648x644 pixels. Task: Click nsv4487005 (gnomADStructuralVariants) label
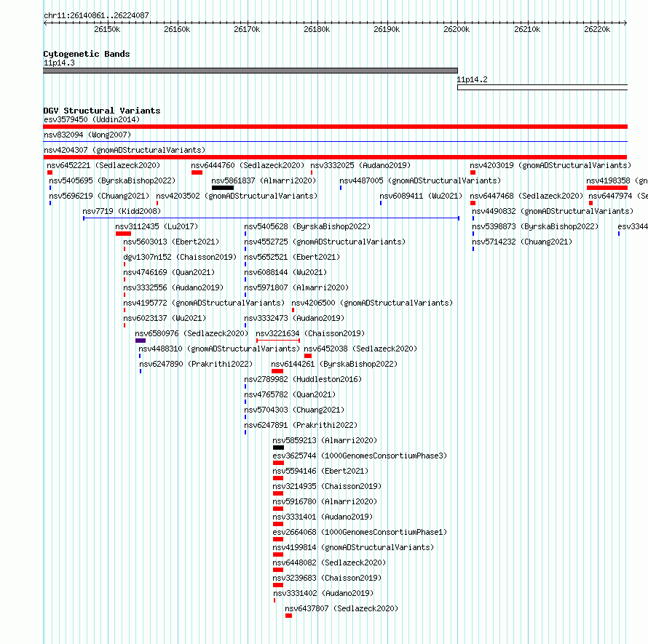420,180
